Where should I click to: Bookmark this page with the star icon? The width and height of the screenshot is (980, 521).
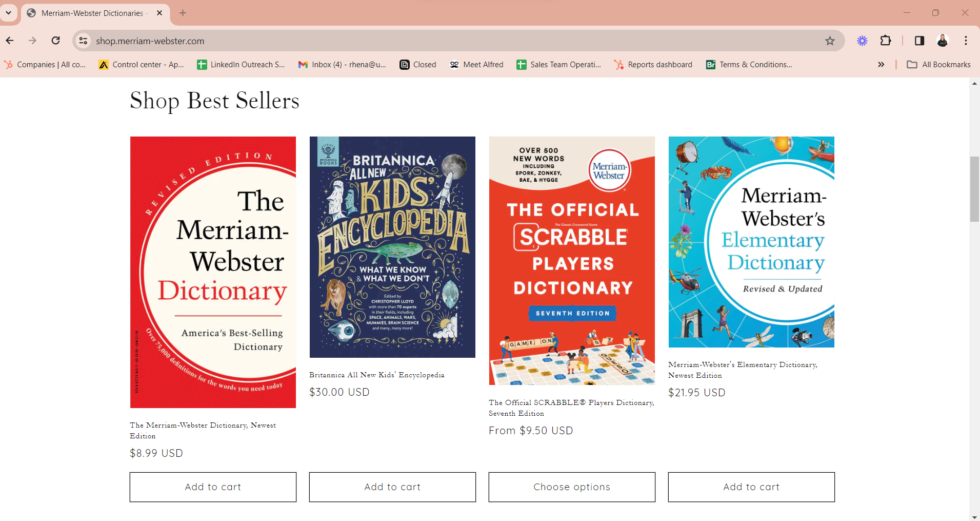point(830,41)
